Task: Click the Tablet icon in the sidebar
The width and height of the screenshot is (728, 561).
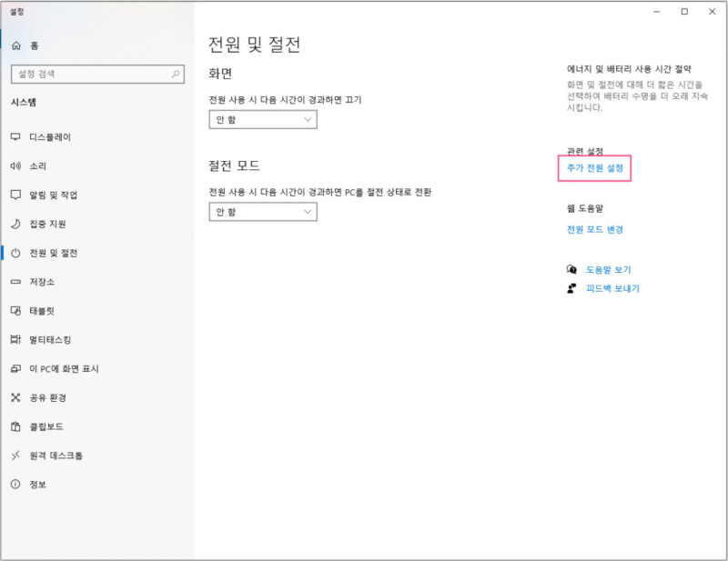Action: 15,311
